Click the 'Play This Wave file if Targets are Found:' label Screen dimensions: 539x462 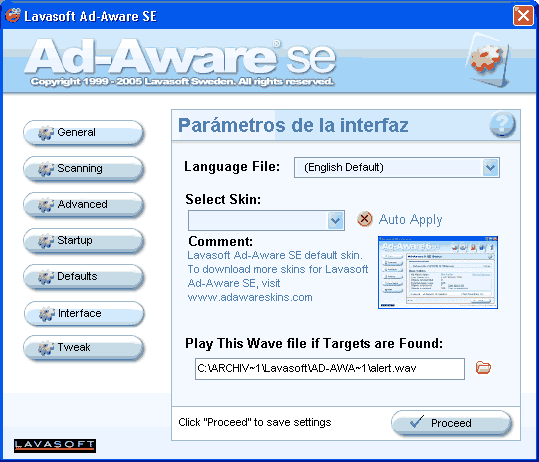click(314, 343)
